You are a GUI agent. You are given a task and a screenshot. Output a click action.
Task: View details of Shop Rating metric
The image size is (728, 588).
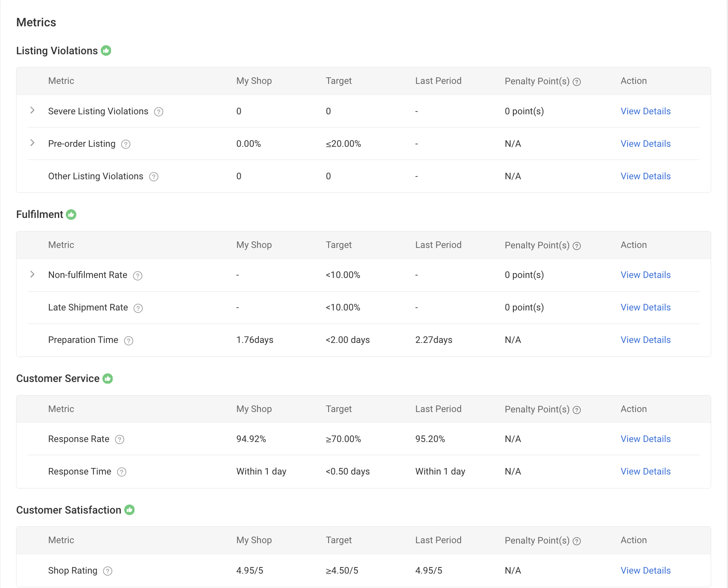645,570
